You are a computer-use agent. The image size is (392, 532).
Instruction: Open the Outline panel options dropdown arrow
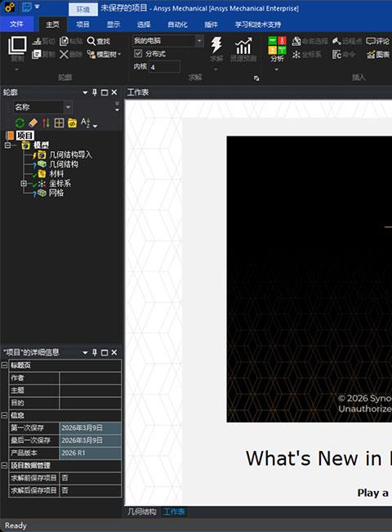85,92
